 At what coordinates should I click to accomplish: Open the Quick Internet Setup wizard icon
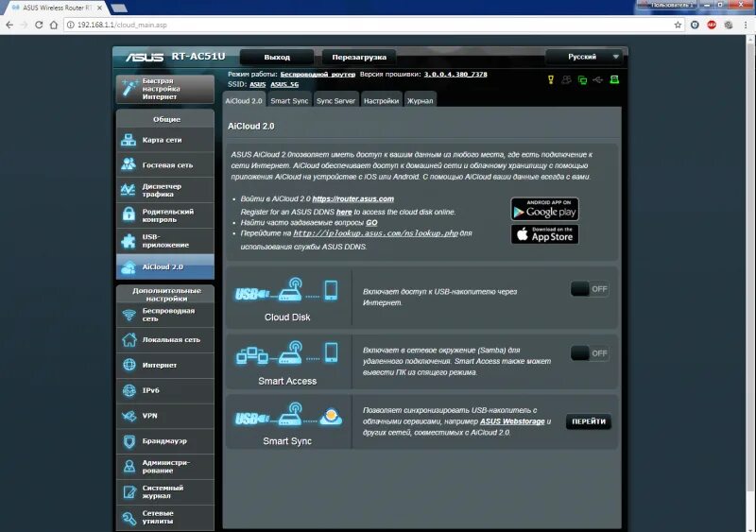(x=129, y=88)
